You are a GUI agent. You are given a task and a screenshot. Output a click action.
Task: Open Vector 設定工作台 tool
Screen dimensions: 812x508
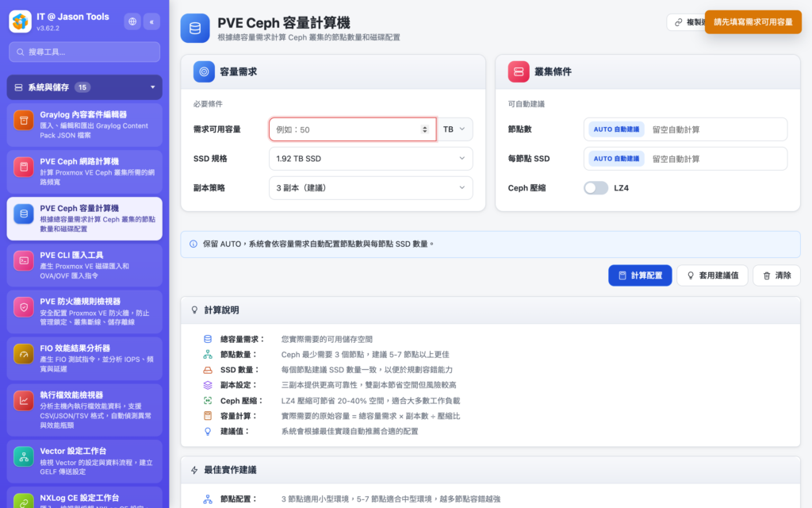click(84, 461)
